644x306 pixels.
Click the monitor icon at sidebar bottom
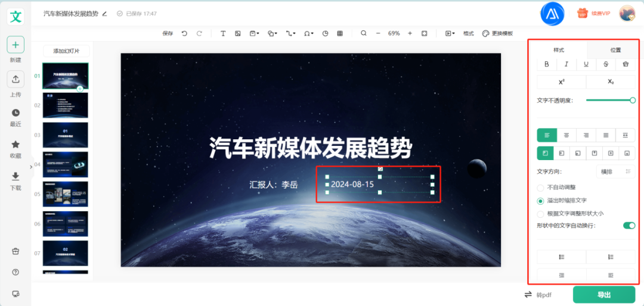tap(16, 293)
